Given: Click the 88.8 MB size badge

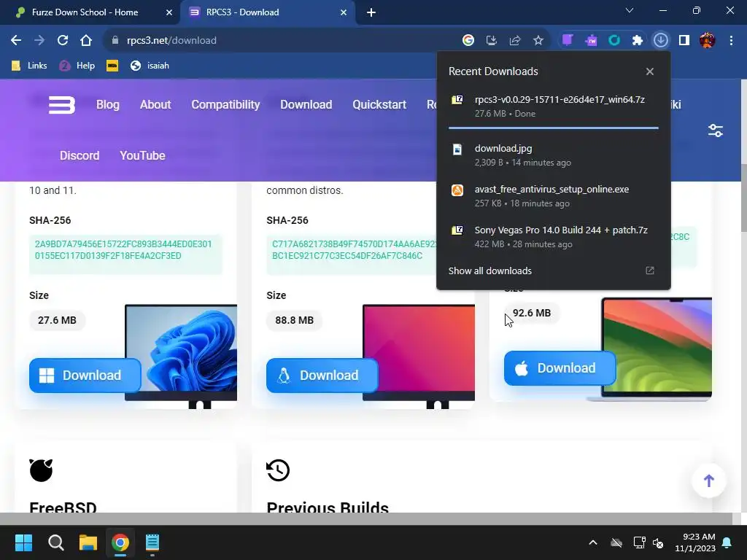Looking at the screenshot, I should pyautogui.click(x=295, y=320).
